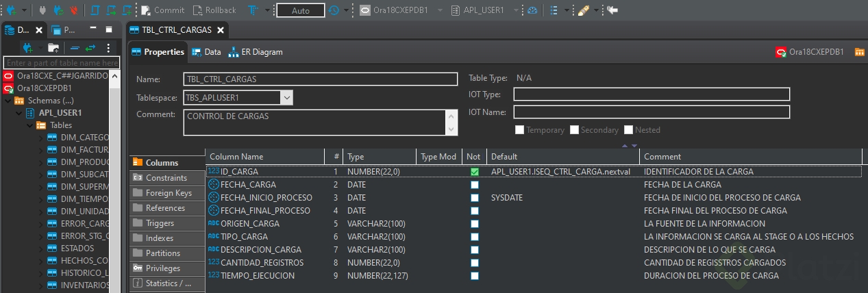This screenshot has width=868, height=293.
Task: Toggle the Nested checkbox
Action: pyautogui.click(x=628, y=130)
